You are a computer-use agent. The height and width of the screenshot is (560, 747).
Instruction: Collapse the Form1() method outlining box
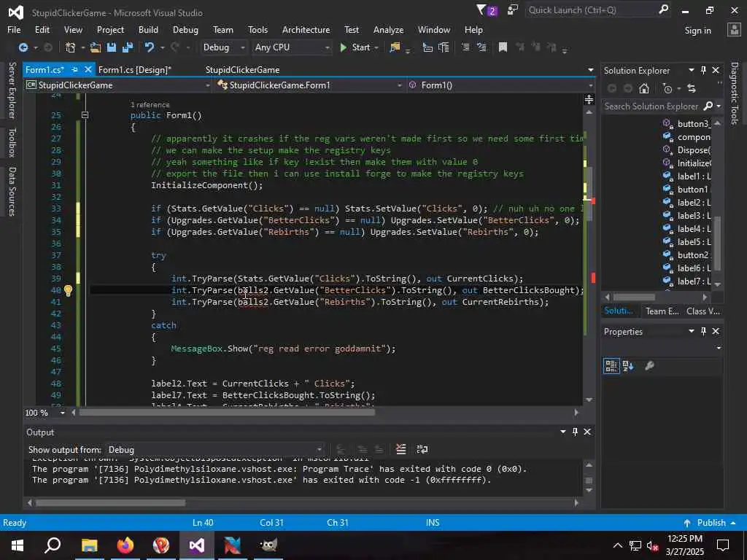pos(85,114)
